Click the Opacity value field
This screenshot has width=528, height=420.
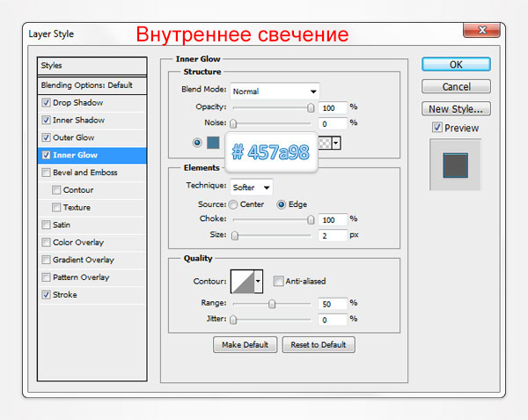(x=333, y=107)
